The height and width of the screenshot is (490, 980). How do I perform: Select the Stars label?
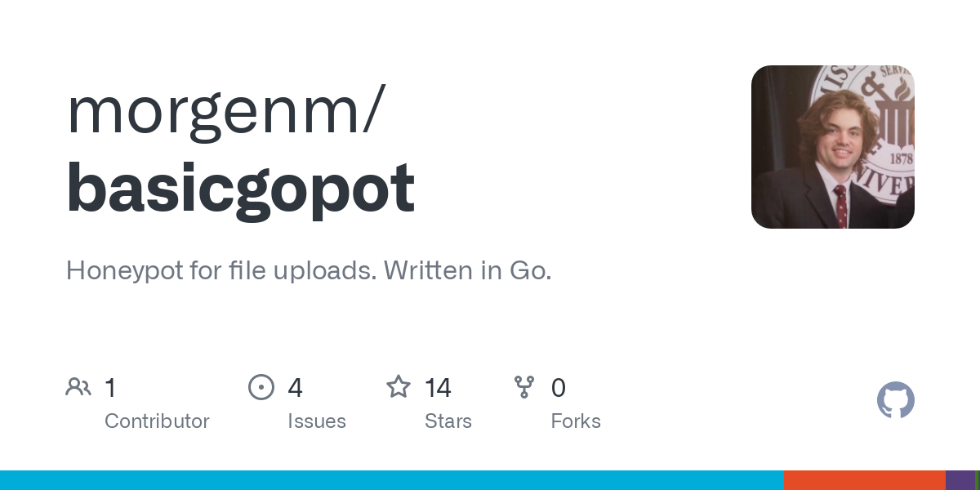(x=448, y=421)
